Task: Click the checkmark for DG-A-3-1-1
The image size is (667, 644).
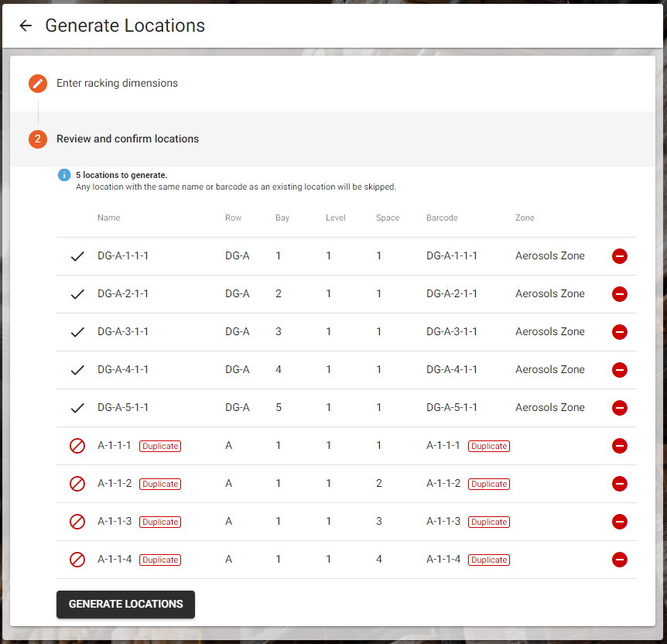Action: click(x=77, y=332)
